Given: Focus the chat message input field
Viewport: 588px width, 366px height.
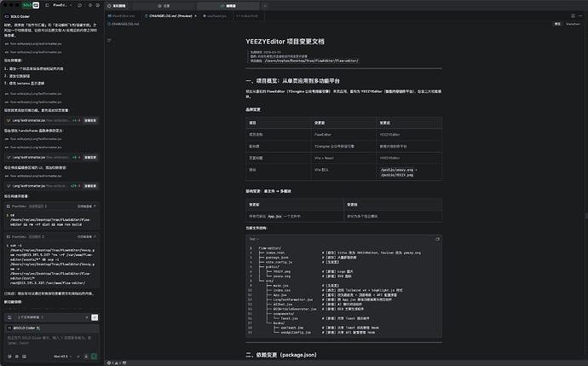Looking at the screenshot, I should [52, 340].
